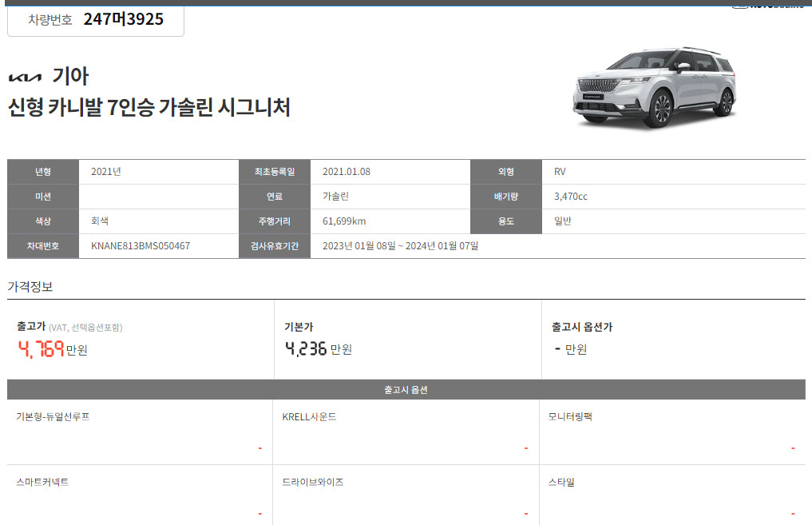Click the 색상 header cell
Screen dimensions: 812x525
click(x=43, y=221)
